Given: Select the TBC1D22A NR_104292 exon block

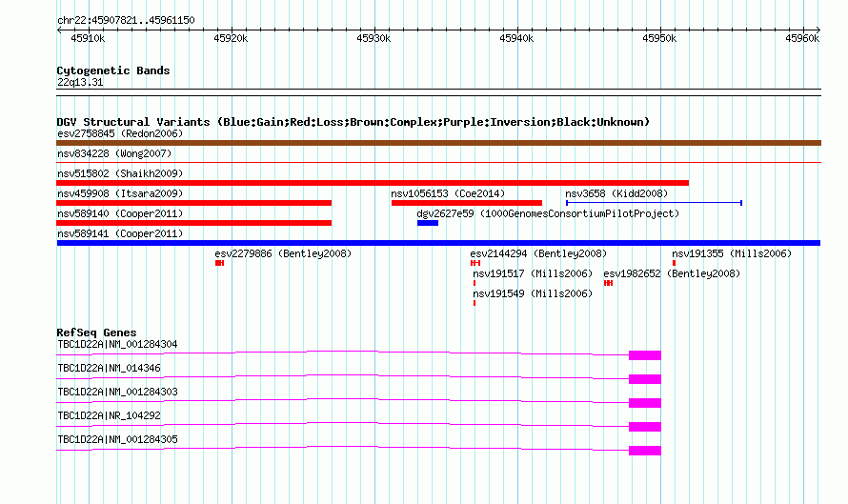Looking at the screenshot, I should [x=645, y=427].
